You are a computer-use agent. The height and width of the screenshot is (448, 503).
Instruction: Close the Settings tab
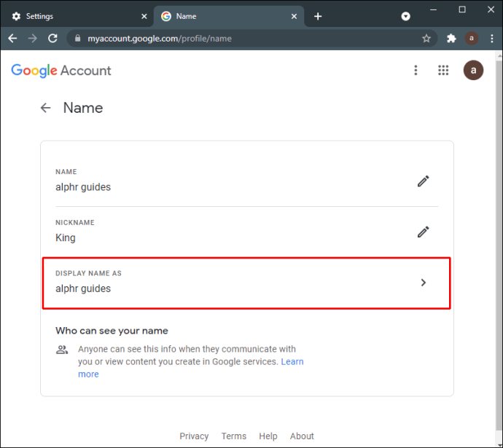pyautogui.click(x=144, y=16)
